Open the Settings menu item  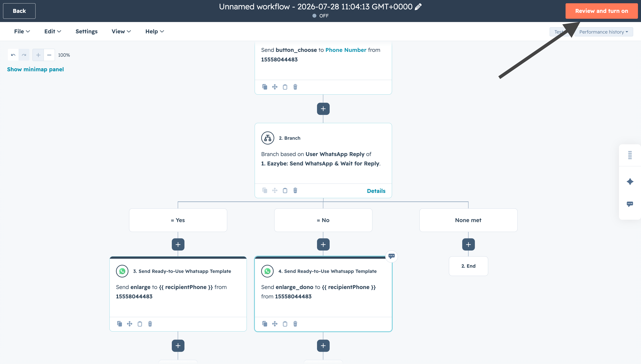point(87,32)
